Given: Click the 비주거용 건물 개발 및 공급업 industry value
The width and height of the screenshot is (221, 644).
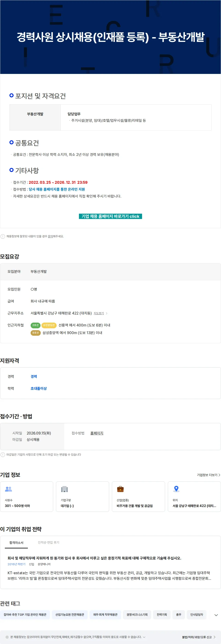Looking at the screenshot, I should point(134,505).
